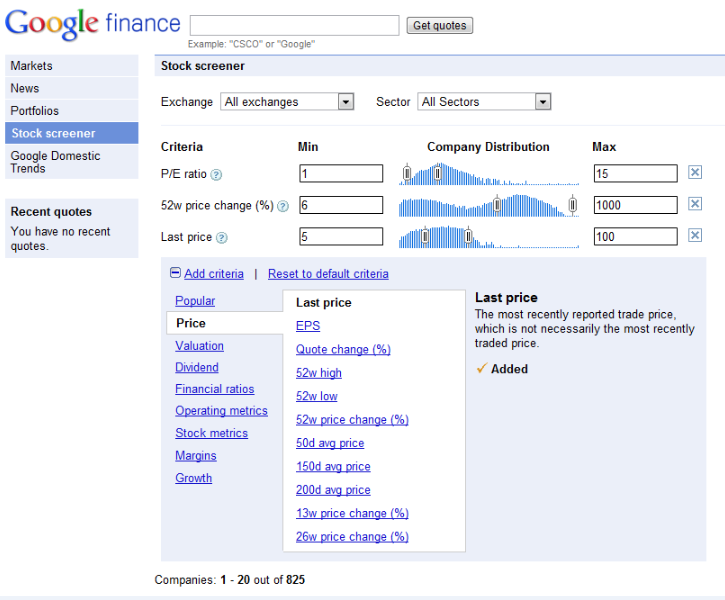Focus the quote search box
The image size is (725, 600).
point(295,25)
